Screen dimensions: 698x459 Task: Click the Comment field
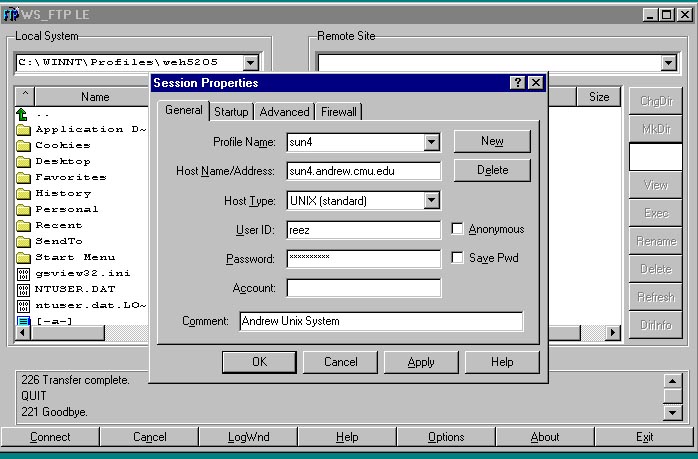tap(381, 321)
